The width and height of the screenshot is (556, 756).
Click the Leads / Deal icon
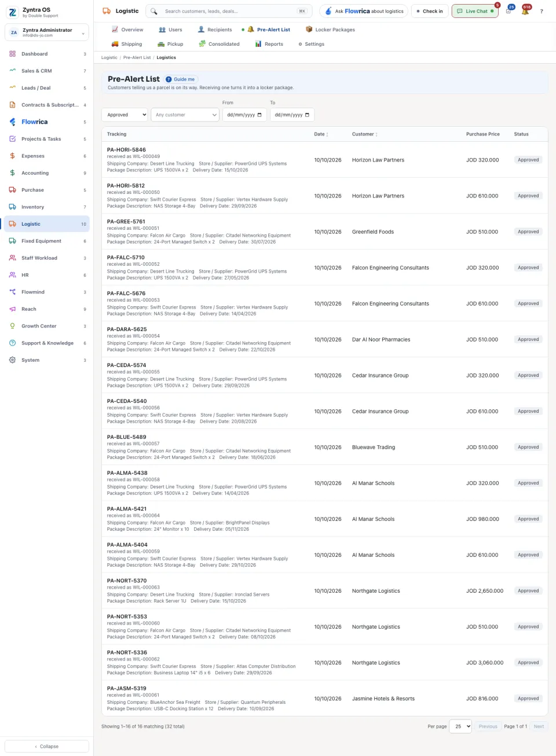point(12,88)
